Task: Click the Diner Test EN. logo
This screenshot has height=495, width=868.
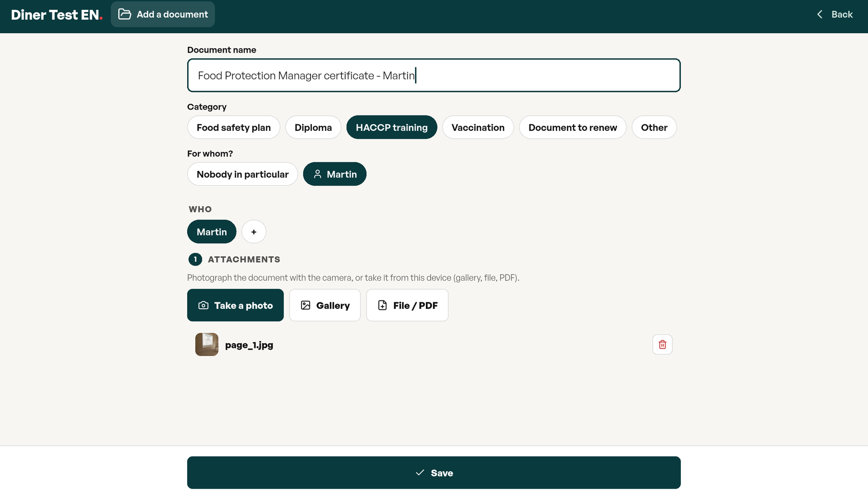Action: (57, 15)
